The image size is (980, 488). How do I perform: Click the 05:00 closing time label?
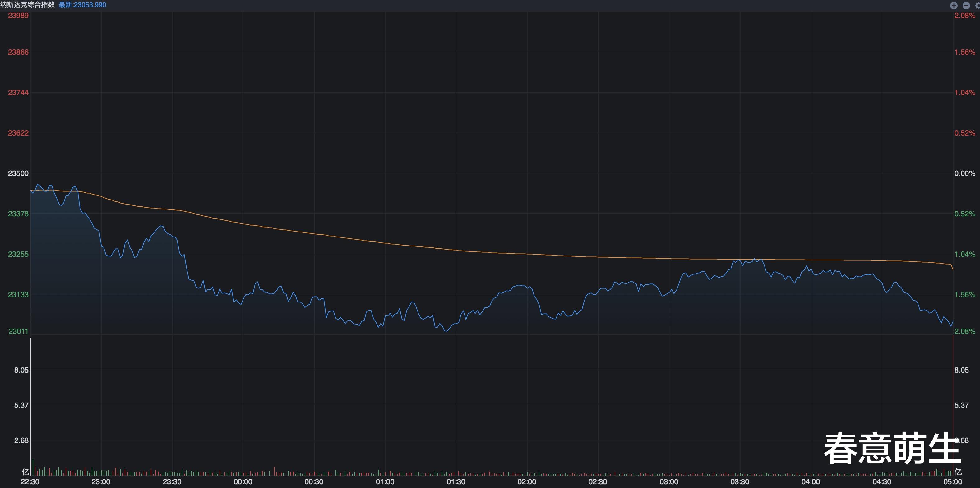(x=953, y=481)
